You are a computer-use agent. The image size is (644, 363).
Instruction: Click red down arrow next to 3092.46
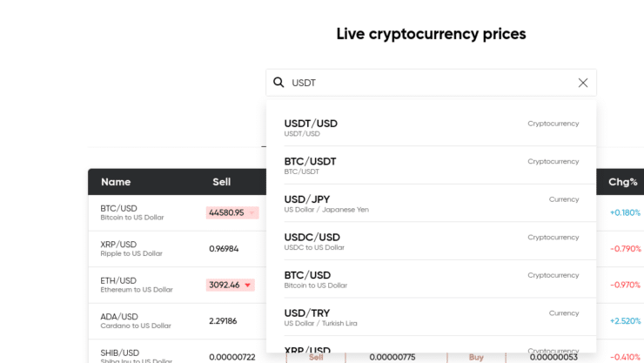248,285
